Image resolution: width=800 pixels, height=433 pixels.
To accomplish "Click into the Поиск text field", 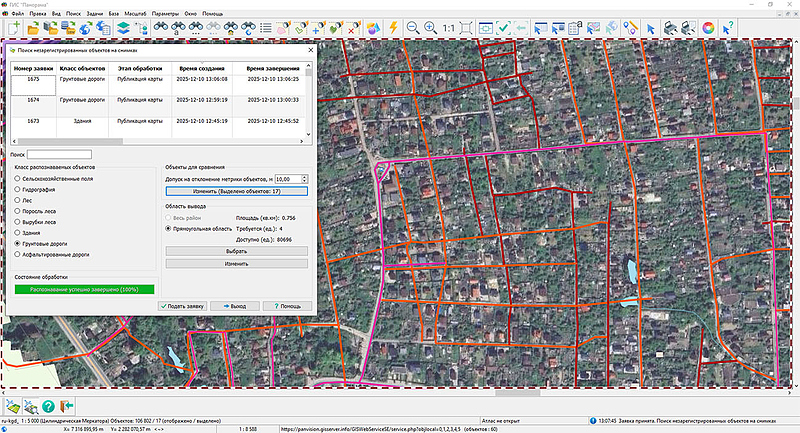I will [x=58, y=154].
